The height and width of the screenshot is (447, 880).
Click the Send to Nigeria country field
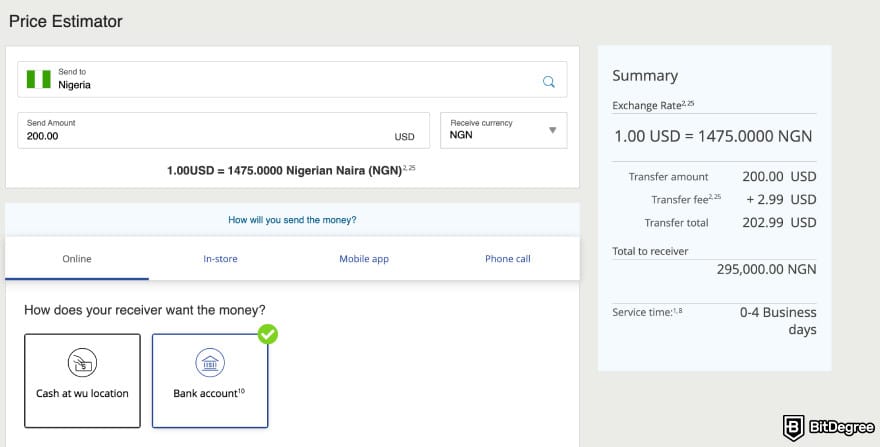coord(292,79)
